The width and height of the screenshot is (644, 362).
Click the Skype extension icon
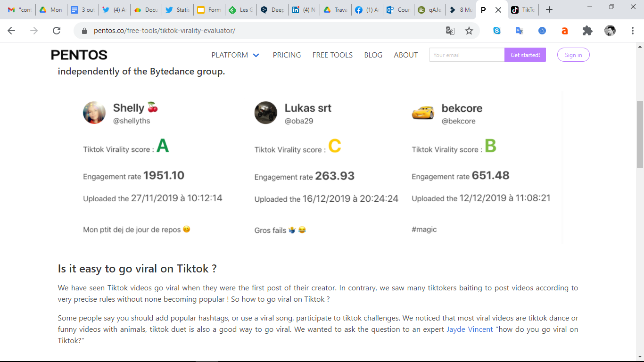[x=497, y=31]
